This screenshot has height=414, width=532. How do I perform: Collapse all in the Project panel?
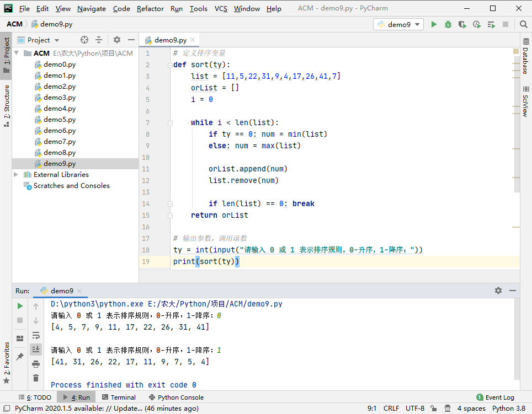point(99,40)
